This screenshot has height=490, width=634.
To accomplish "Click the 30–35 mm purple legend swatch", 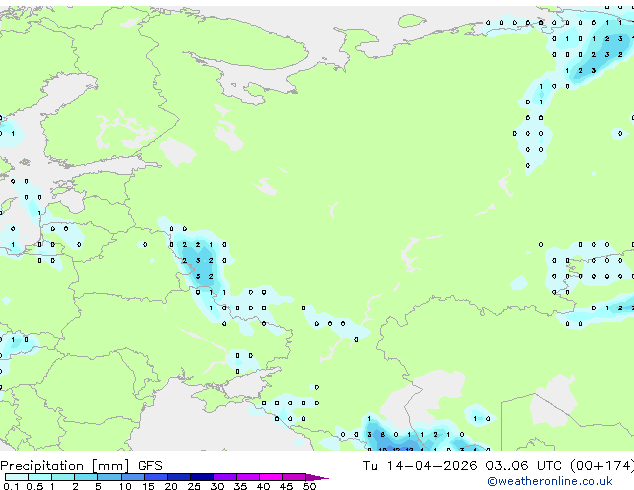I will [225, 477].
